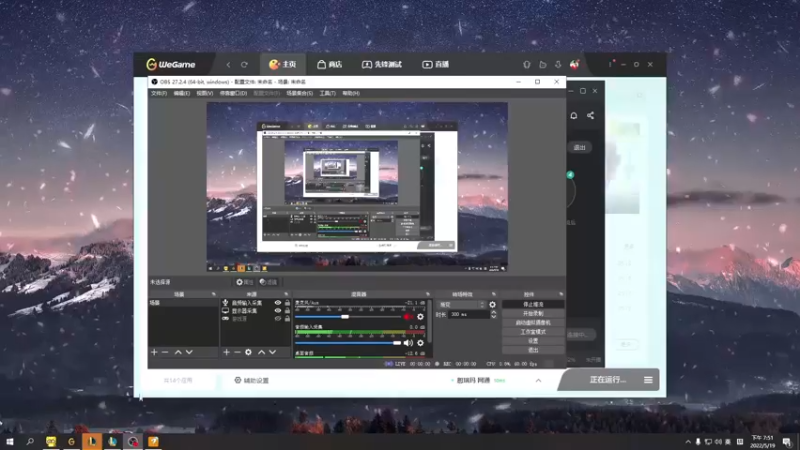Add a new scene with the plus icon
Screen dimensions: 800x450
pyautogui.click(x=154, y=352)
